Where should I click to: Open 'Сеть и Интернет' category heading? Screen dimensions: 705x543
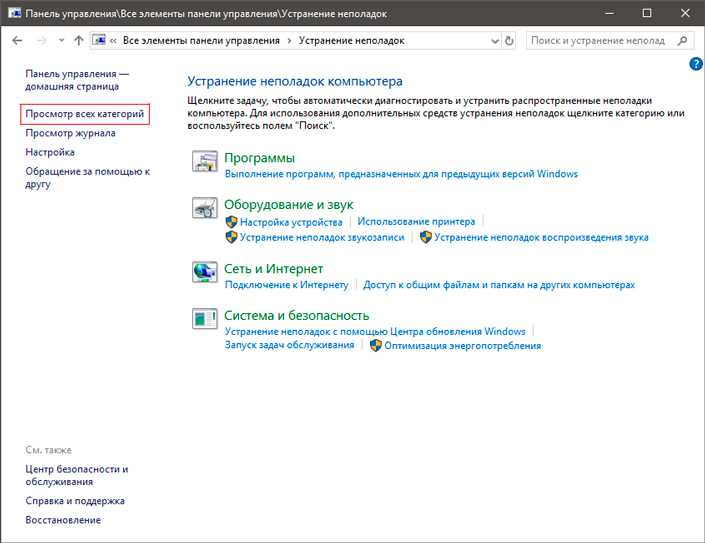(273, 269)
